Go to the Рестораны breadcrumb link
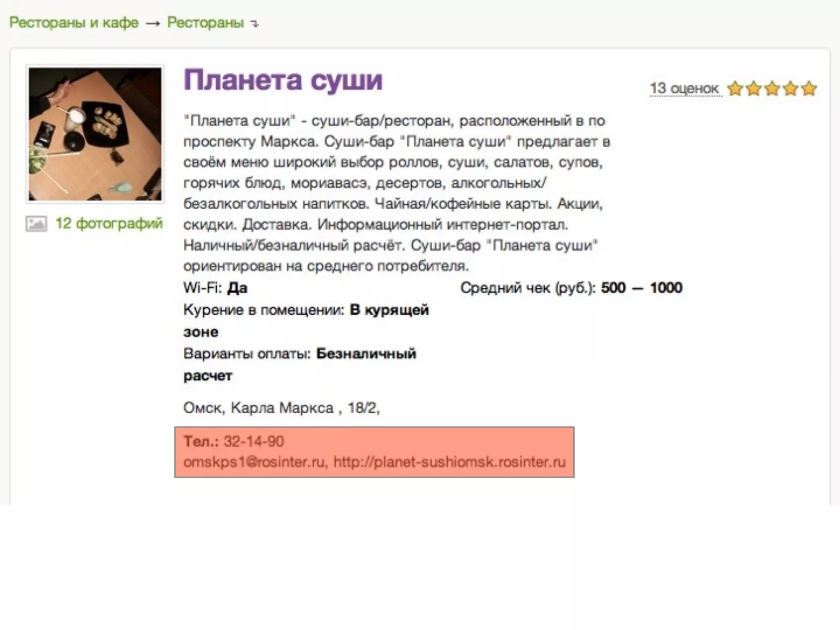The height and width of the screenshot is (630, 840). [205, 23]
